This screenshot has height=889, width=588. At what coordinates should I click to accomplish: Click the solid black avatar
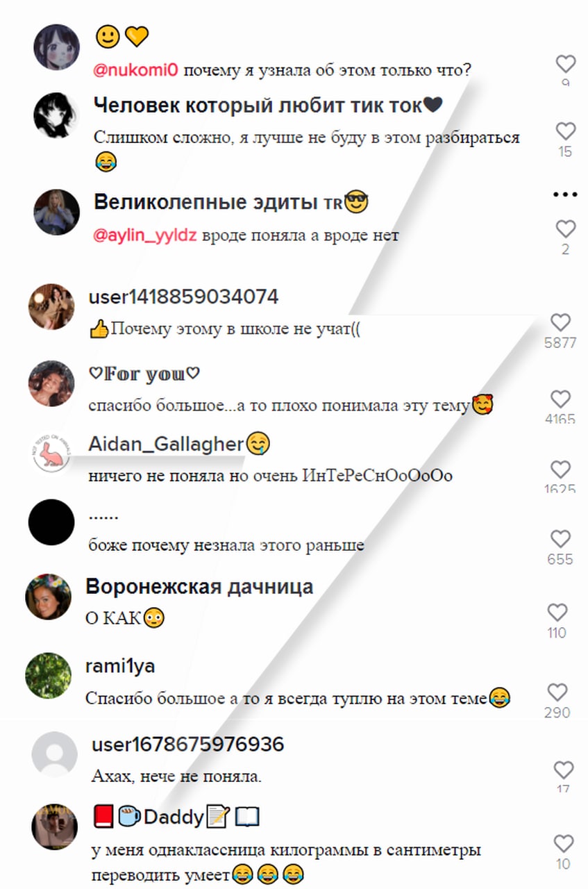[x=51, y=522]
